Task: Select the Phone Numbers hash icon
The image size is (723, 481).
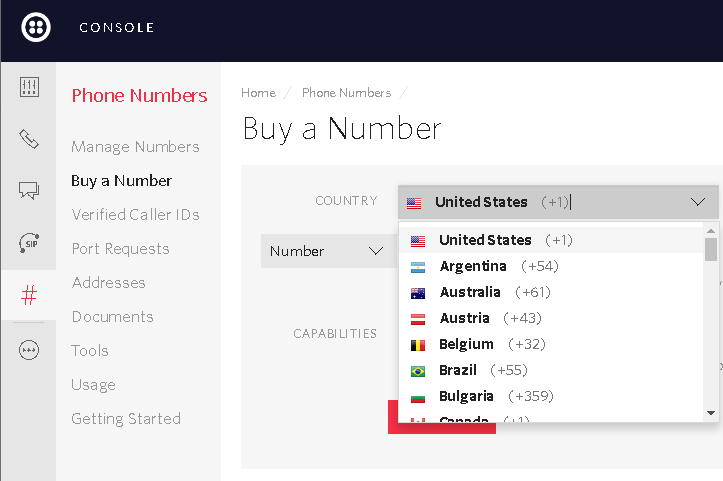Action: tap(29, 295)
